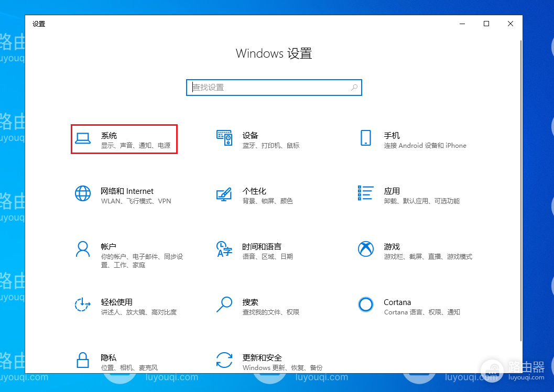554x392 pixels.
Task: Open 设备 settings title
Action: pos(250,136)
